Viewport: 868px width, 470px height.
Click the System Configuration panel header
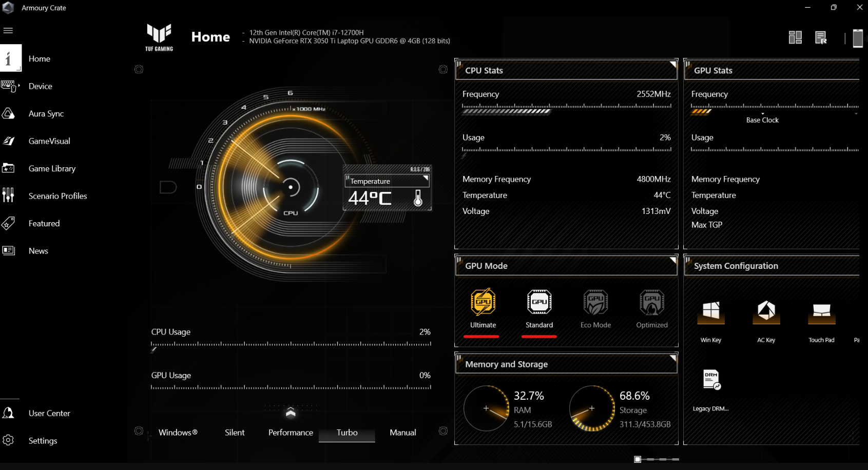click(x=771, y=266)
